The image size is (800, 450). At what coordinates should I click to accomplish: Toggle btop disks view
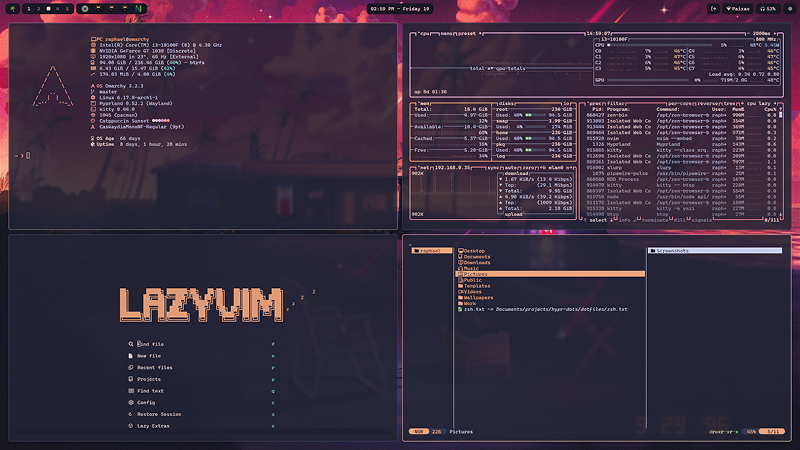(x=506, y=104)
